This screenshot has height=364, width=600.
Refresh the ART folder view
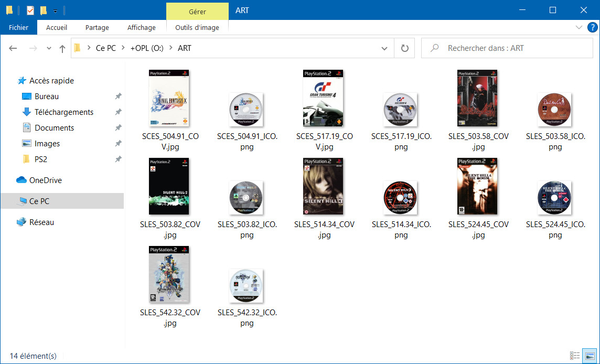[404, 48]
